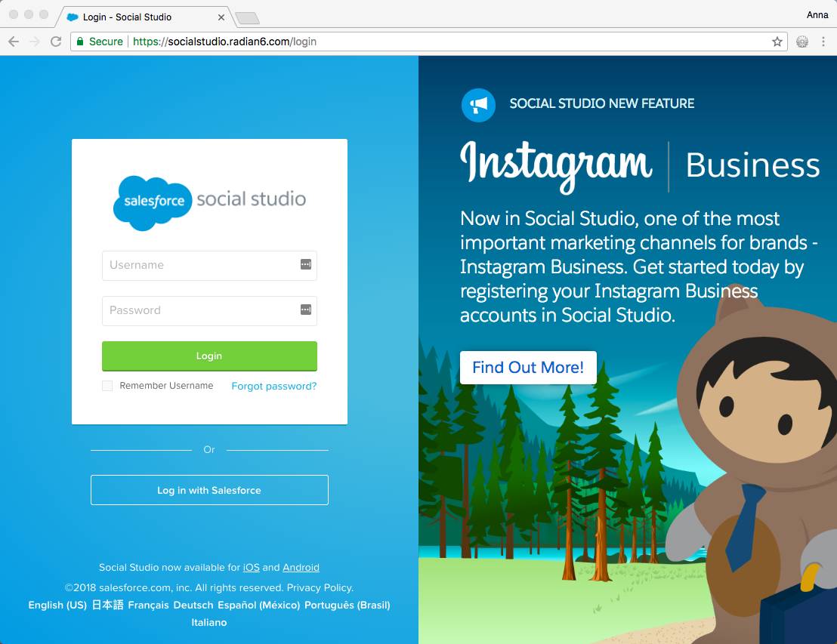Click the password manager icon in the Password field

pyautogui.click(x=306, y=310)
